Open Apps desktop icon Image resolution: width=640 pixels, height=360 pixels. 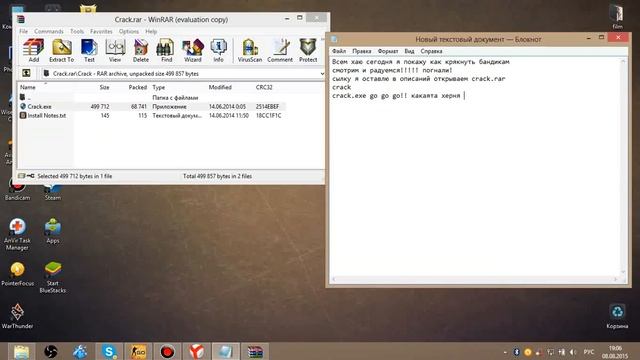click(x=53, y=231)
